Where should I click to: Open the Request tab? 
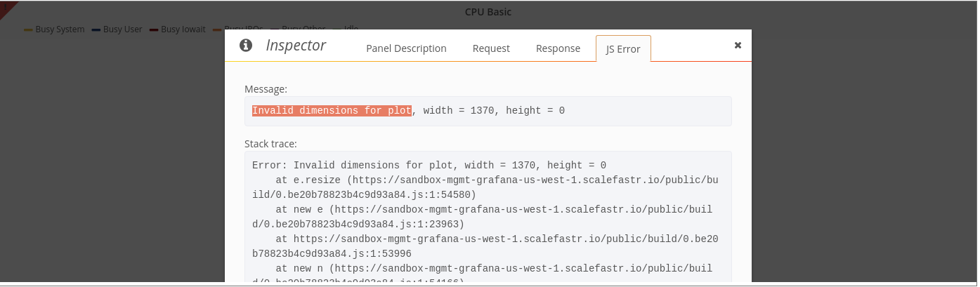[x=491, y=48]
